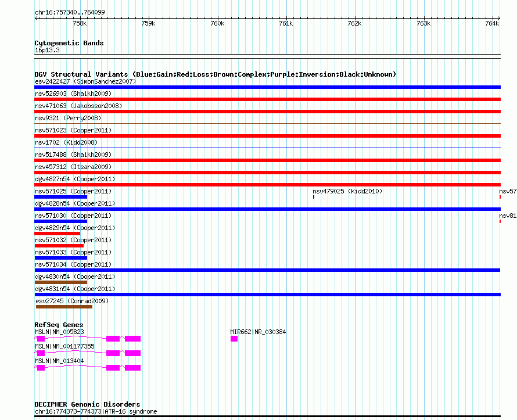Click the brown bar under esv27245
This screenshot has height=420, width=517.
coord(64,307)
